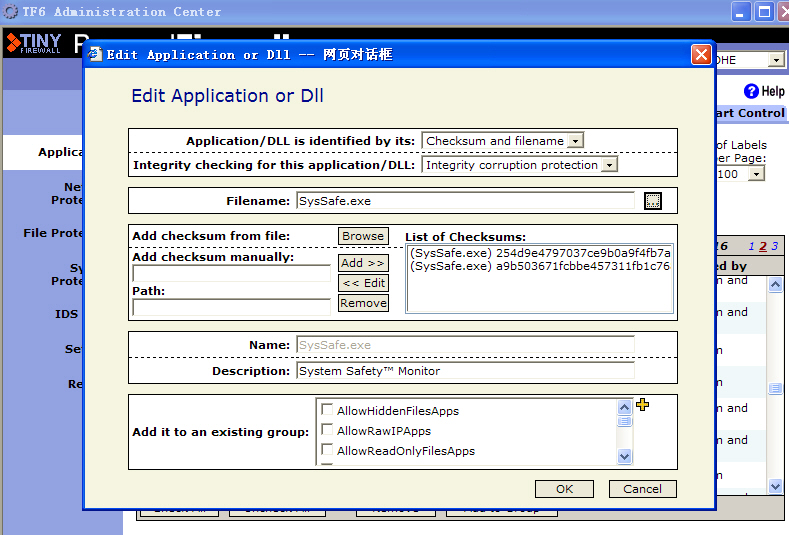Click the Help link text
Screen dimensions: 789x535
point(772,92)
